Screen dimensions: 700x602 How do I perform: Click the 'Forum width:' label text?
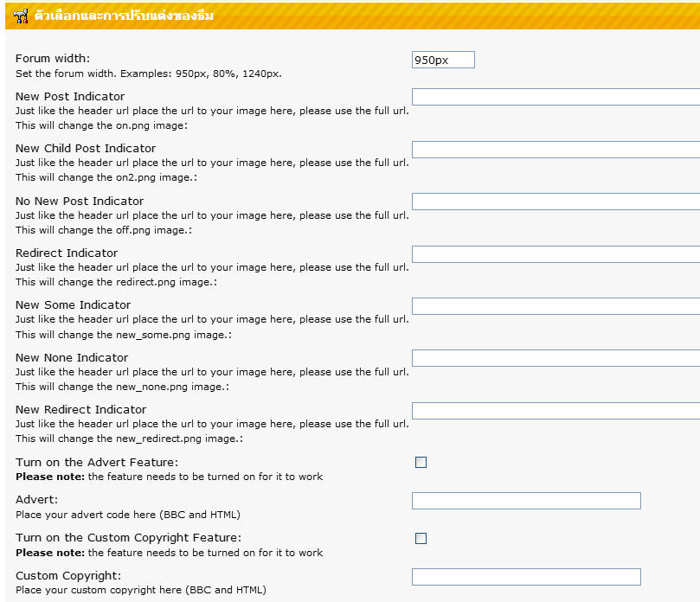click(x=53, y=59)
